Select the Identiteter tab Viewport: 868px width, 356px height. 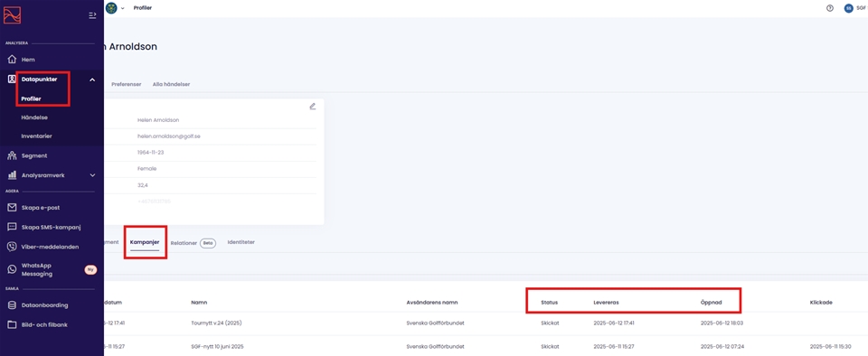pyautogui.click(x=241, y=242)
